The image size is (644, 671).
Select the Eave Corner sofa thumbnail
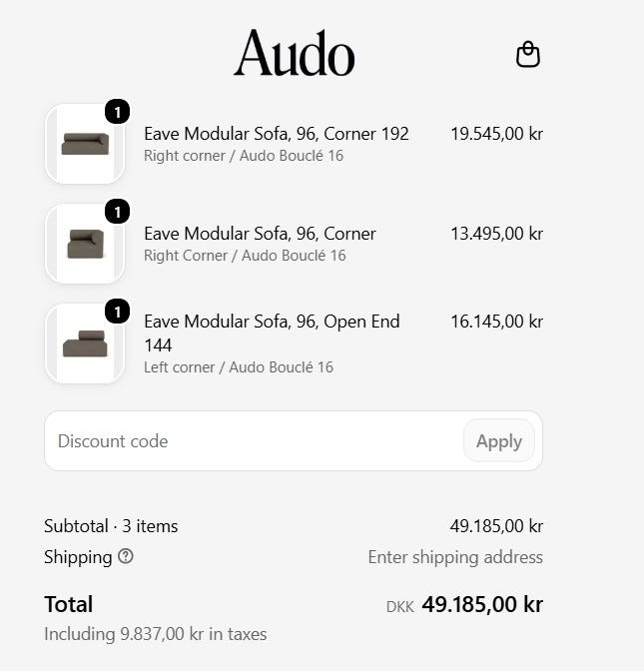pyautogui.click(x=85, y=244)
